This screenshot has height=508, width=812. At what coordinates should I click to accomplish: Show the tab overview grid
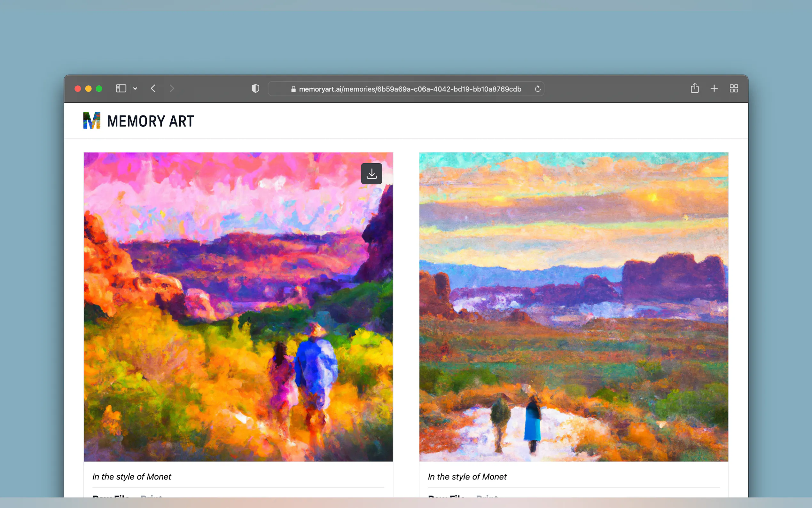(x=734, y=88)
